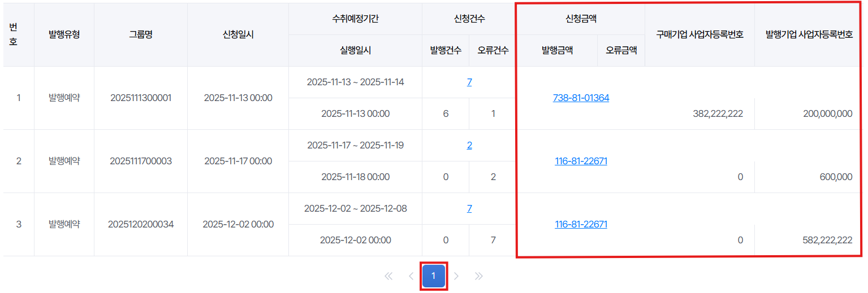
Task: Click the previous page single-left chevron
Action: pyautogui.click(x=411, y=276)
